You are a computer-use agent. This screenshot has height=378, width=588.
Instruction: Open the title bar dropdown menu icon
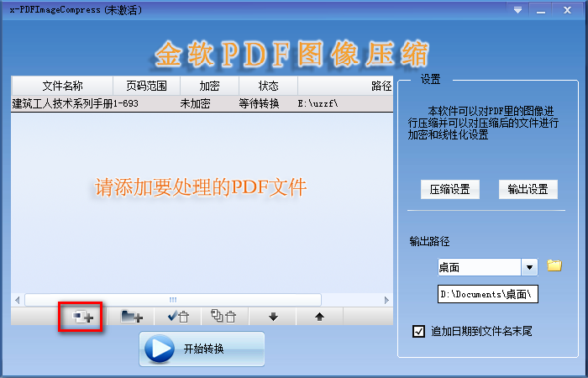[518, 10]
